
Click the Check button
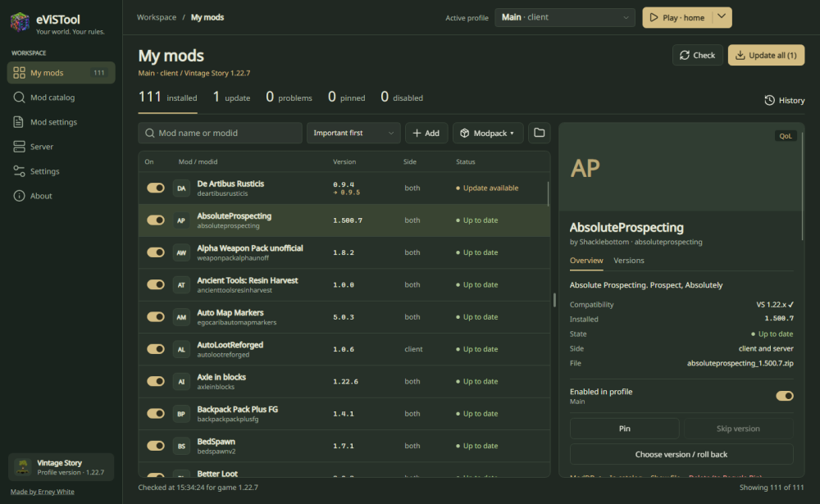pos(698,55)
